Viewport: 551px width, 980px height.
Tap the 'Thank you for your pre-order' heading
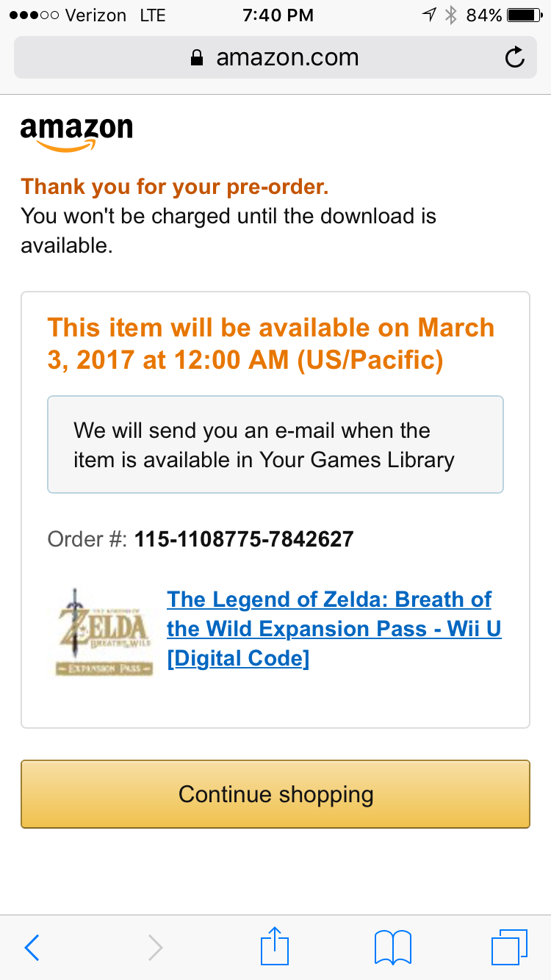tap(174, 187)
